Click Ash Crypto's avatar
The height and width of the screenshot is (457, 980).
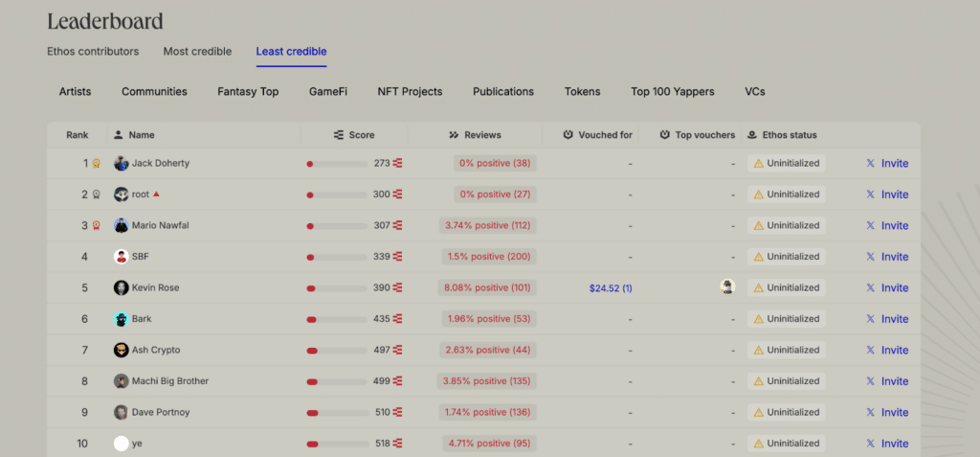click(x=122, y=350)
